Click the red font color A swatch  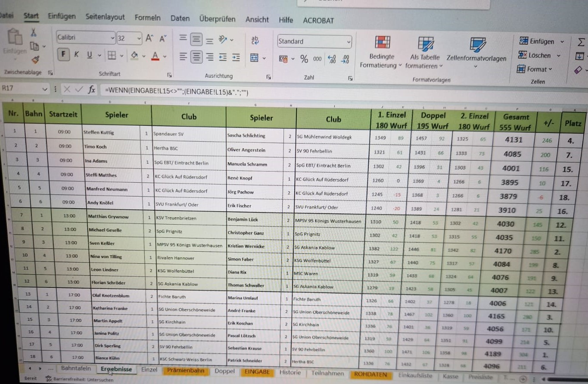coord(155,56)
